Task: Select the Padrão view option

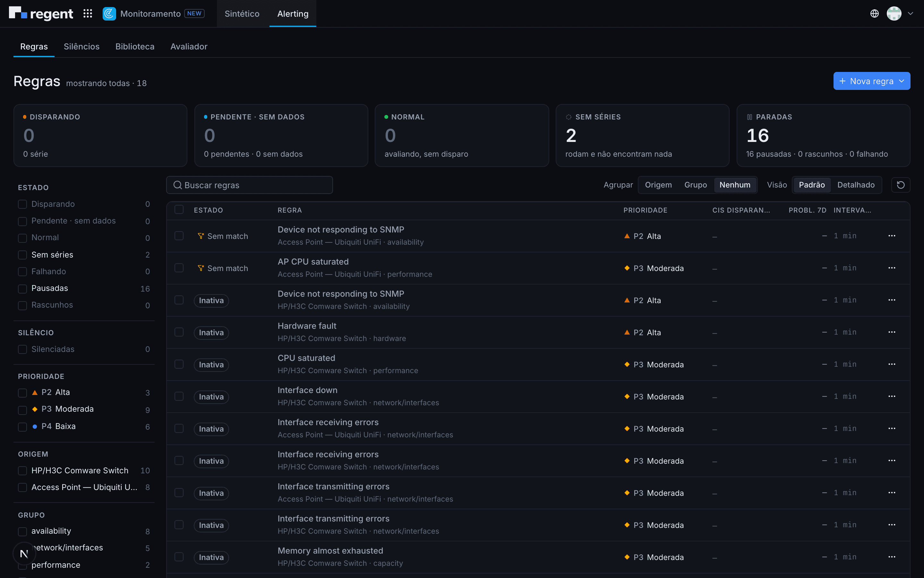Action: (812, 185)
